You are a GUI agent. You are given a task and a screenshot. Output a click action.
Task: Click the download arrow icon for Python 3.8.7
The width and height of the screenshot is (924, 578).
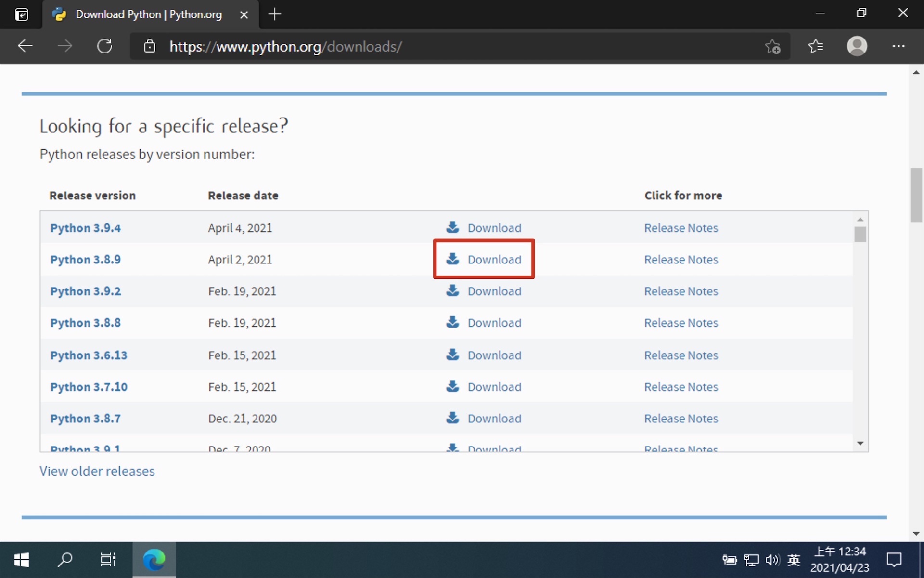click(x=452, y=418)
